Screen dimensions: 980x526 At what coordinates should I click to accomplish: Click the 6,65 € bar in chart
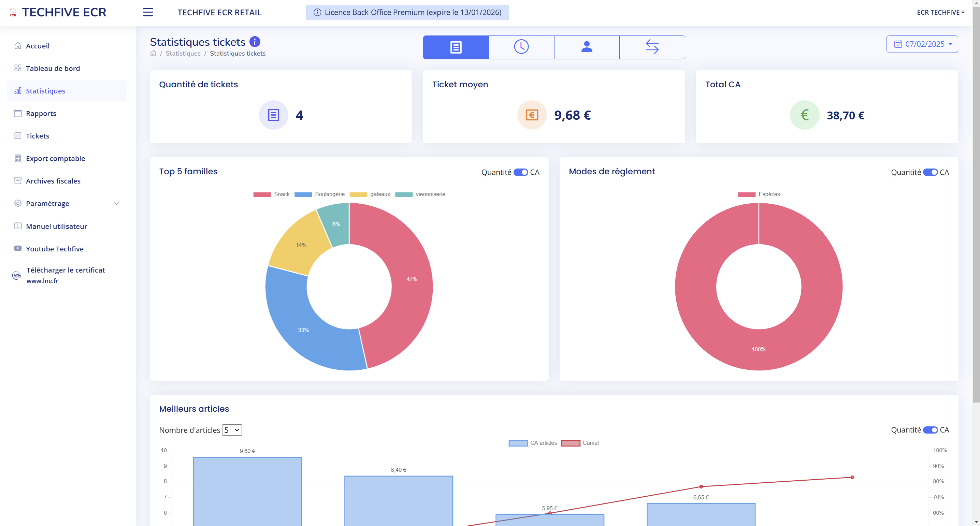701,515
